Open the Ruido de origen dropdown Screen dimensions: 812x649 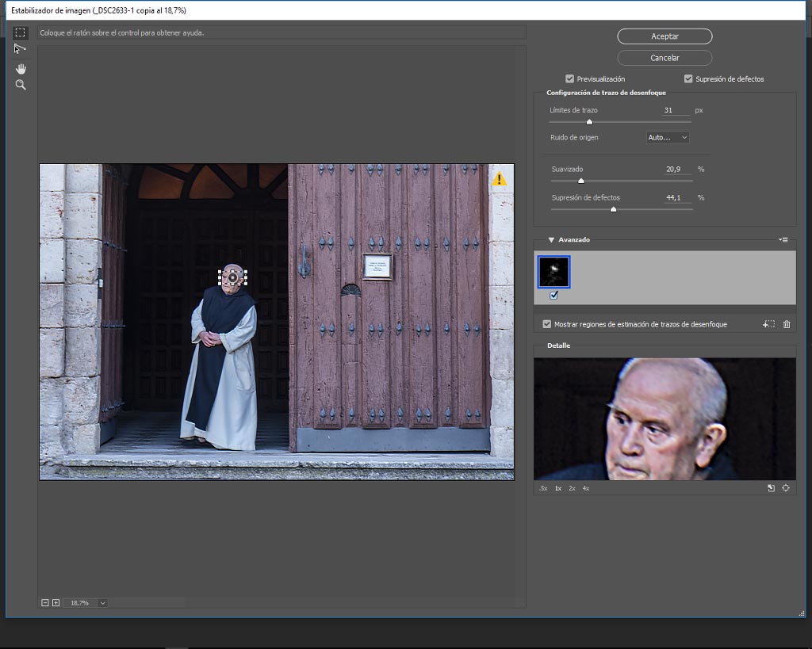668,138
